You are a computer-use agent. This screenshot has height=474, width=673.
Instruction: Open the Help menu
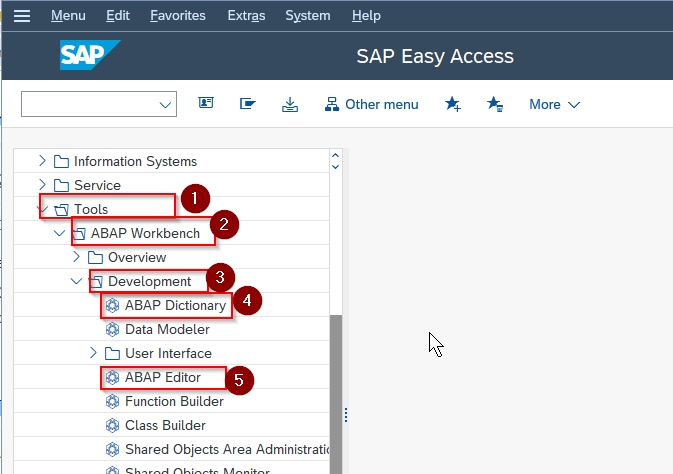pyautogui.click(x=366, y=16)
